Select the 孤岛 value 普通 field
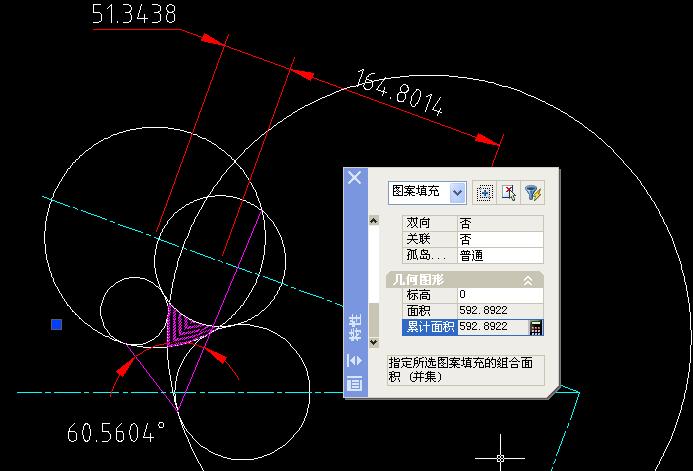The image size is (693, 471). [x=500, y=255]
